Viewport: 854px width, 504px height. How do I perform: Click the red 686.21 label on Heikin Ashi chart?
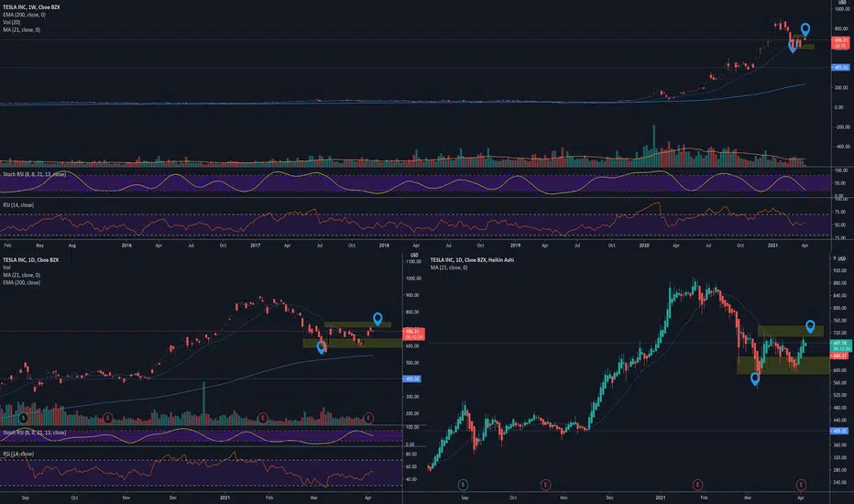click(840, 356)
